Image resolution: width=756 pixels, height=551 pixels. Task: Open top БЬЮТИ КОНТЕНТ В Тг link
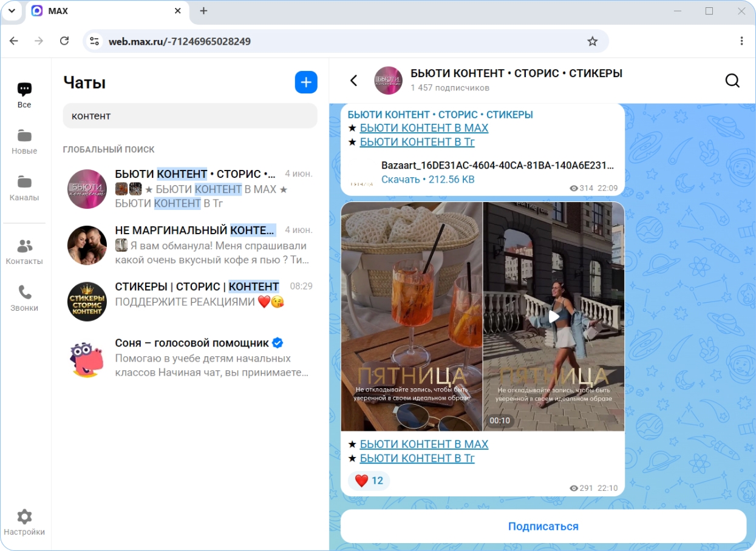pyautogui.click(x=417, y=142)
